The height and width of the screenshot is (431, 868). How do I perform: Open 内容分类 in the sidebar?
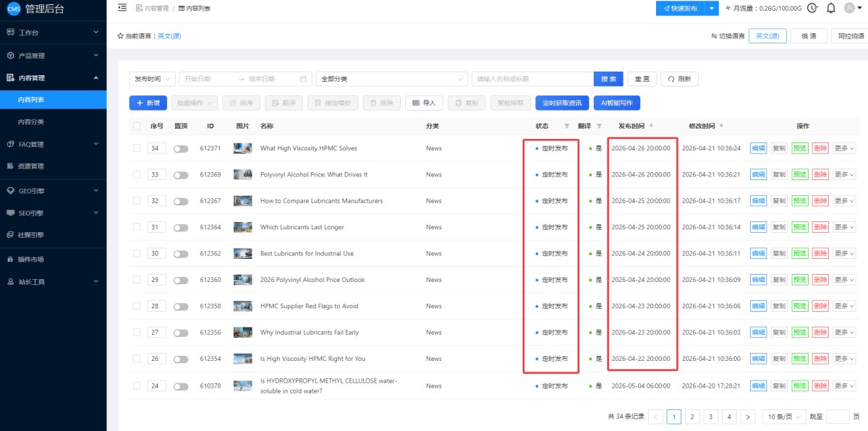click(x=31, y=121)
